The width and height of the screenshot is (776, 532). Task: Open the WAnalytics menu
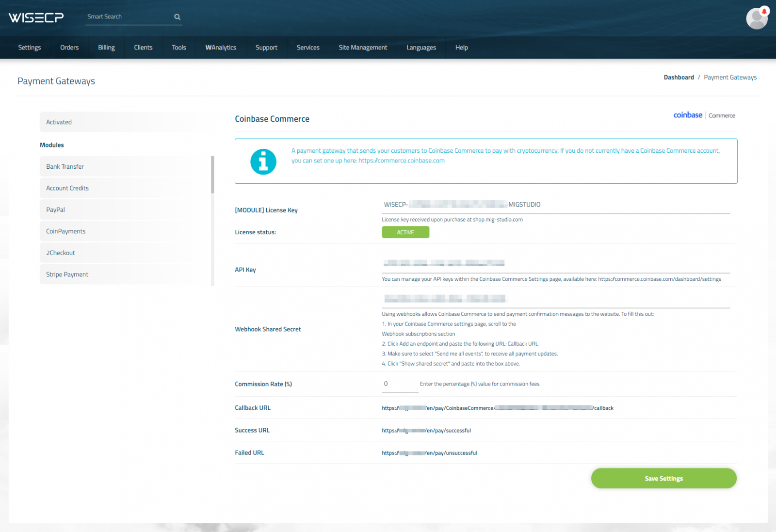221,48
